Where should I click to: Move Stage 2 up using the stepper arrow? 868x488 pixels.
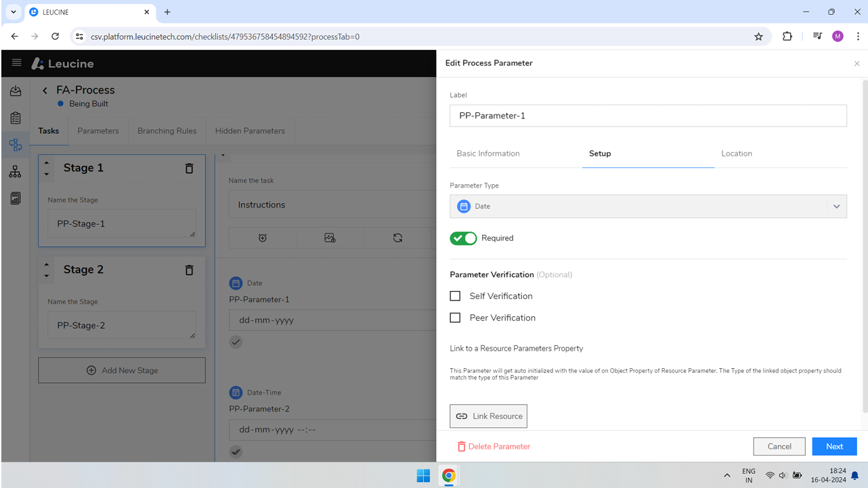tap(46, 265)
